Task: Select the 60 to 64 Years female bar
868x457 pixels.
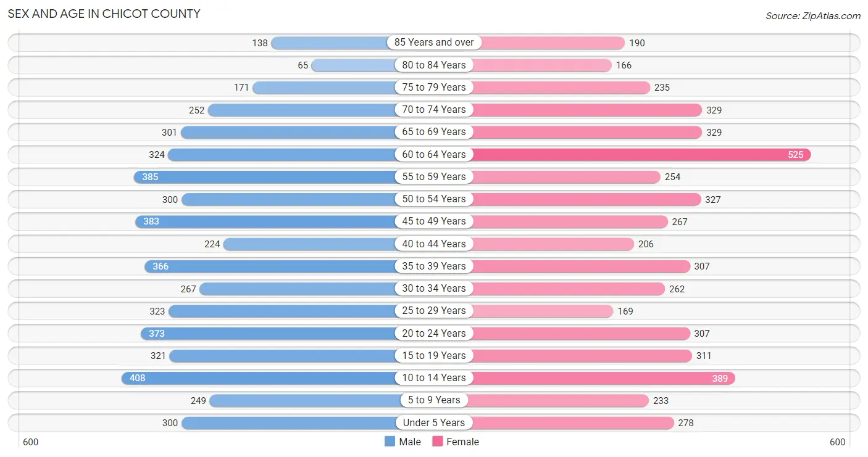Action: point(639,154)
